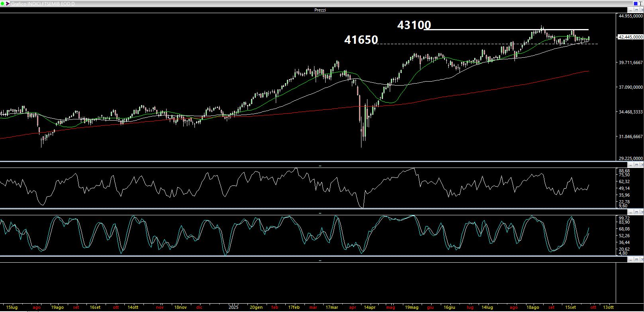This screenshot has width=644, height=312.
Task: Select the 43100 resistance label
Action: click(x=414, y=25)
